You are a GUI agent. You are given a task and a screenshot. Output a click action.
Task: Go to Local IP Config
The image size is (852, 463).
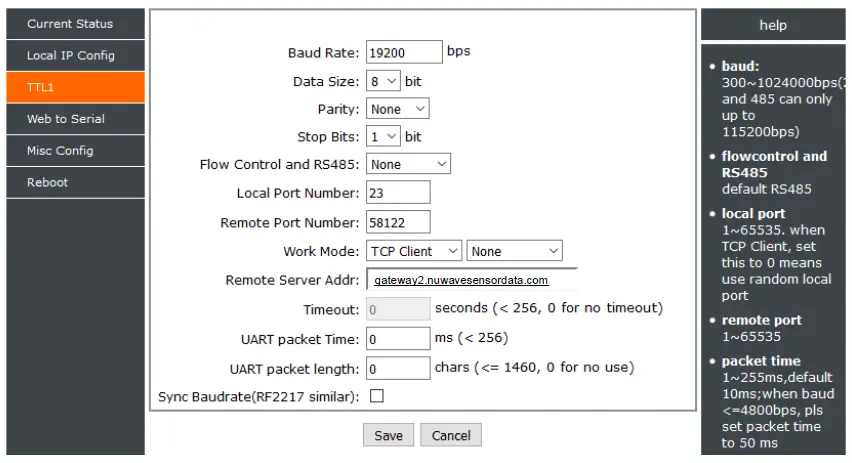[76, 55]
